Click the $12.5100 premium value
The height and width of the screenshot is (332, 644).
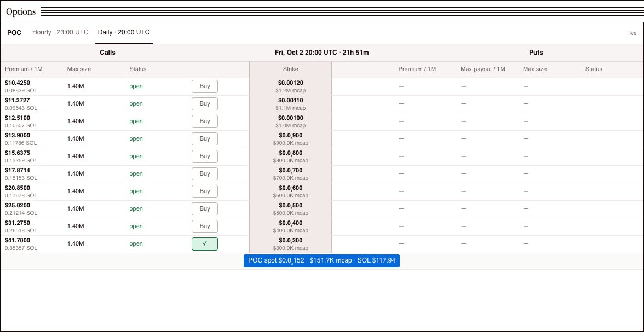click(18, 118)
